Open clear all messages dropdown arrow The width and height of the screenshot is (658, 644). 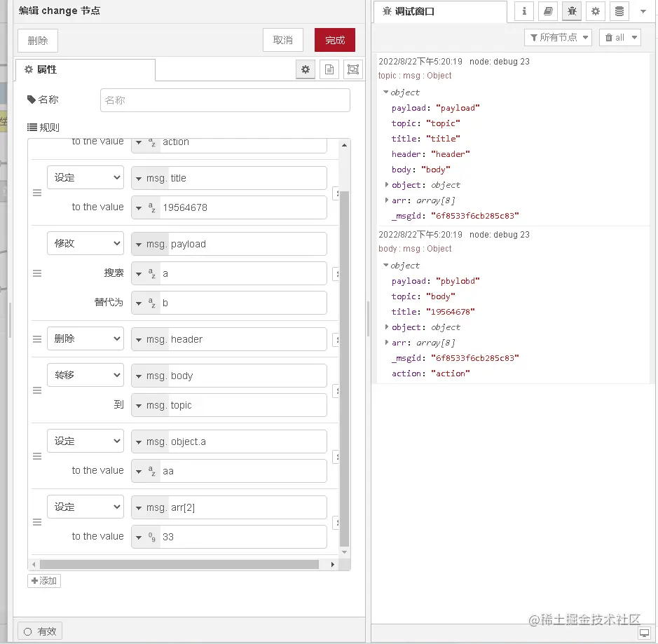click(x=634, y=37)
